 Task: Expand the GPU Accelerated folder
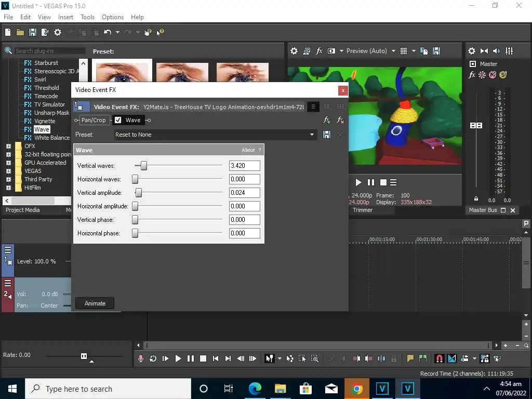pos(8,163)
